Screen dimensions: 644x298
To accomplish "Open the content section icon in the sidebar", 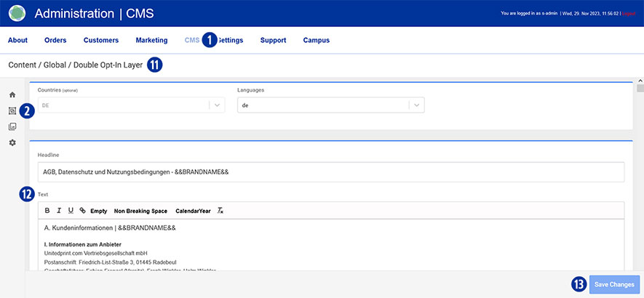I will (12, 111).
